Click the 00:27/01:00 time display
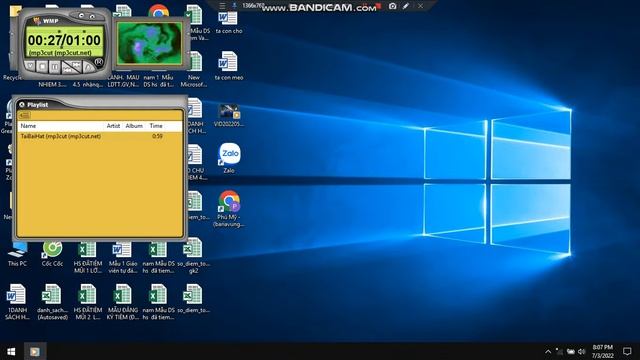This screenshot has height=360, width=640. click(x=64, y=40)
